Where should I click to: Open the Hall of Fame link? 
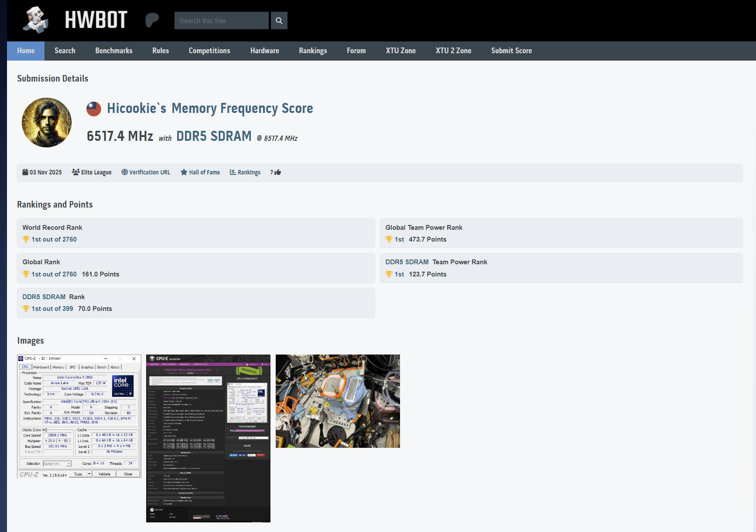(200, 172)
